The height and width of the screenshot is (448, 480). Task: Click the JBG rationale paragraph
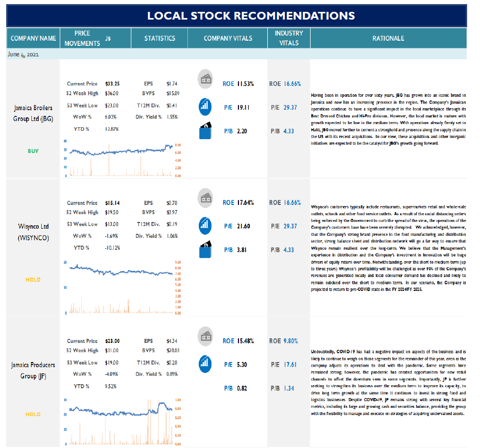point(388,119)
